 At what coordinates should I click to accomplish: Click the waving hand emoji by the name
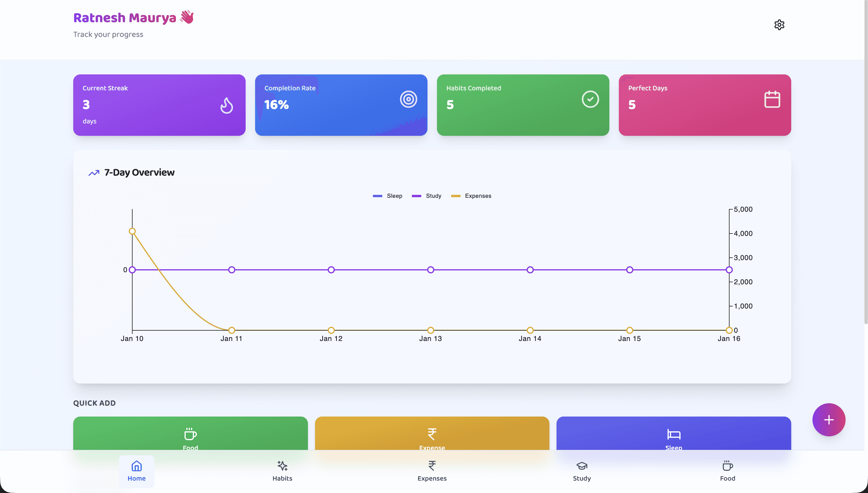coord(187,17)
